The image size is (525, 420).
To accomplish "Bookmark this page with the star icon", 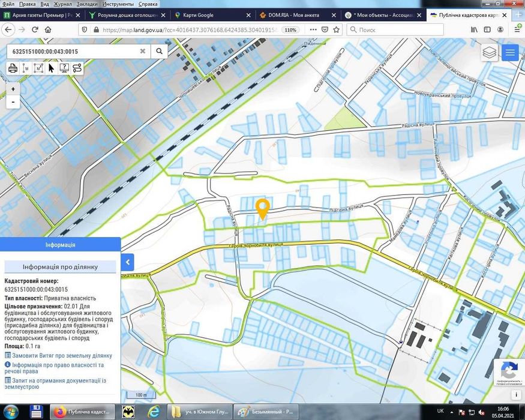I will coord(336,30).
